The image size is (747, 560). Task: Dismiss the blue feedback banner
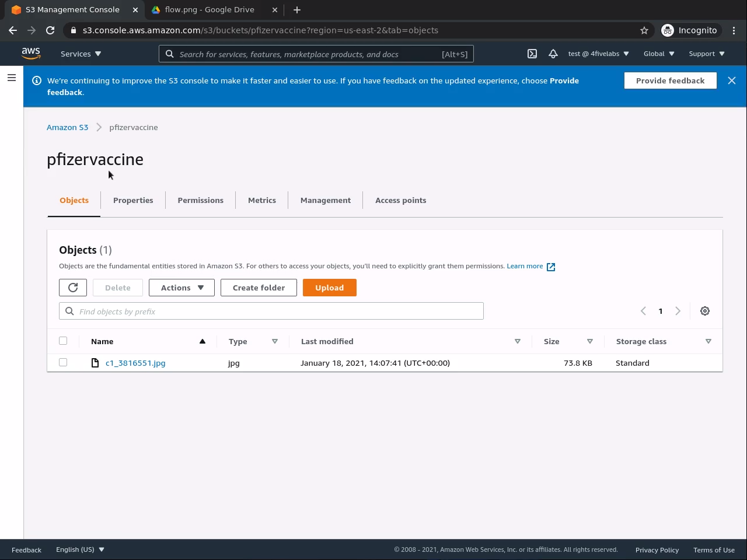coord(732,80)
